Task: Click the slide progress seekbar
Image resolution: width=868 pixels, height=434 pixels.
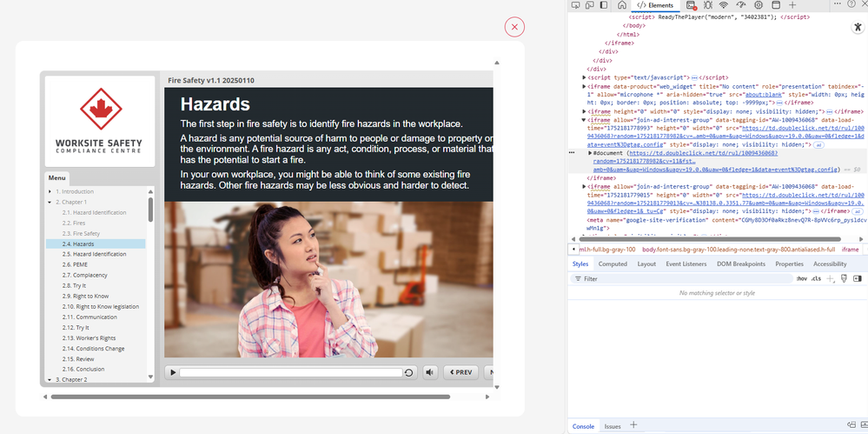Action: coord(291,372)
